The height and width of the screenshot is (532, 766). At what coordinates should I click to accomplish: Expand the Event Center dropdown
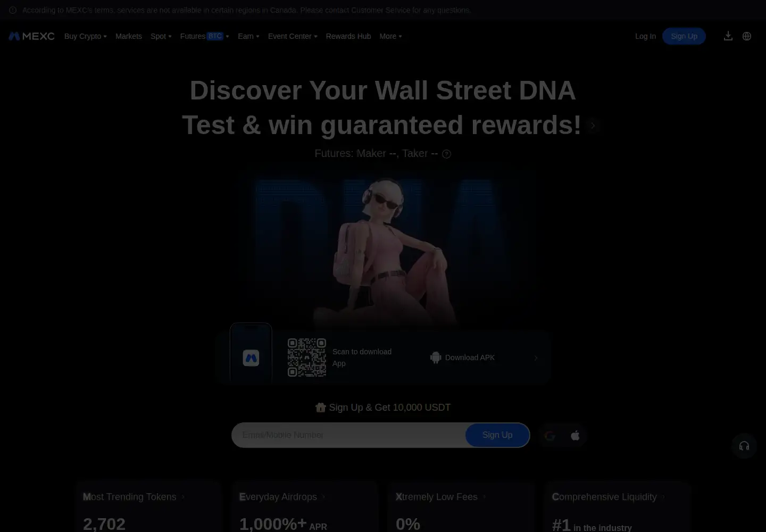[x=293, y=36]
